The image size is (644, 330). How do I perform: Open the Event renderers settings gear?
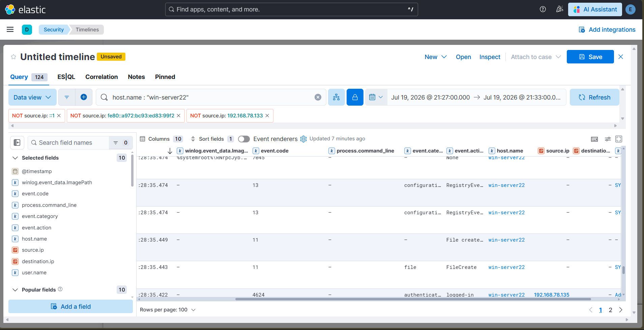(x=303, y=139)
